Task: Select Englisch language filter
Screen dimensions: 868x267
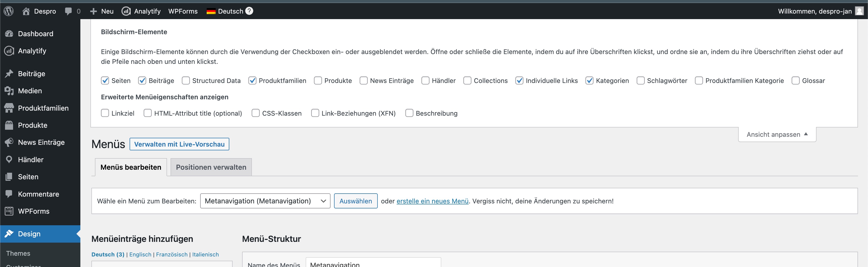Action: (x=140, y=254)
